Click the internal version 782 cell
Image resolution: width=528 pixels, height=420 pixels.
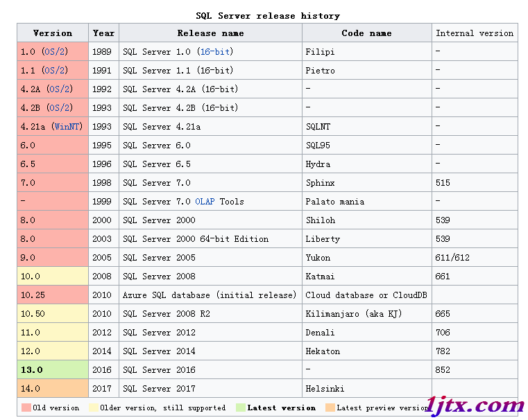click(x=475, y=351)
